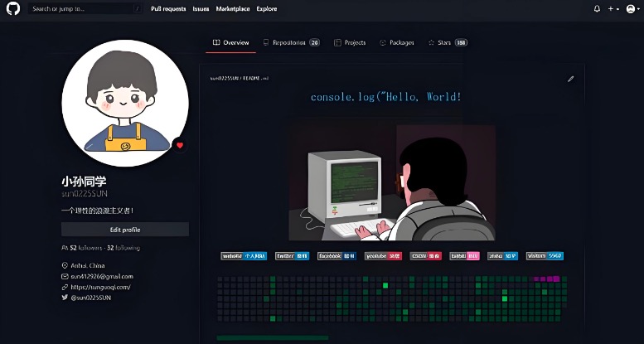This screenshot has height=344, width=644.
Task: Click the CSDN badge
Action: point(426,256)
